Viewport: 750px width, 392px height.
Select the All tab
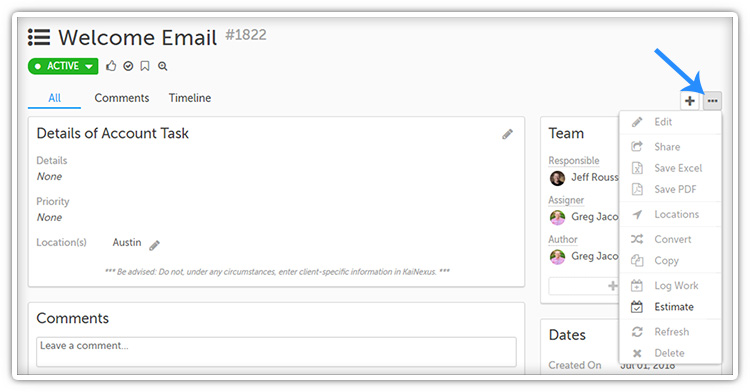[x=55, y=98]
